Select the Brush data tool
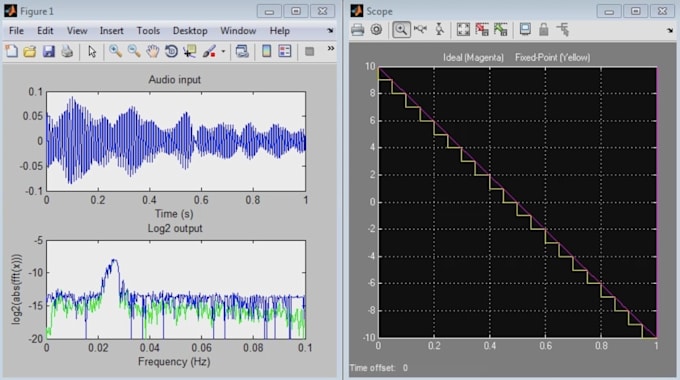Viewport: 680px width, 380px height. (209, 51)
